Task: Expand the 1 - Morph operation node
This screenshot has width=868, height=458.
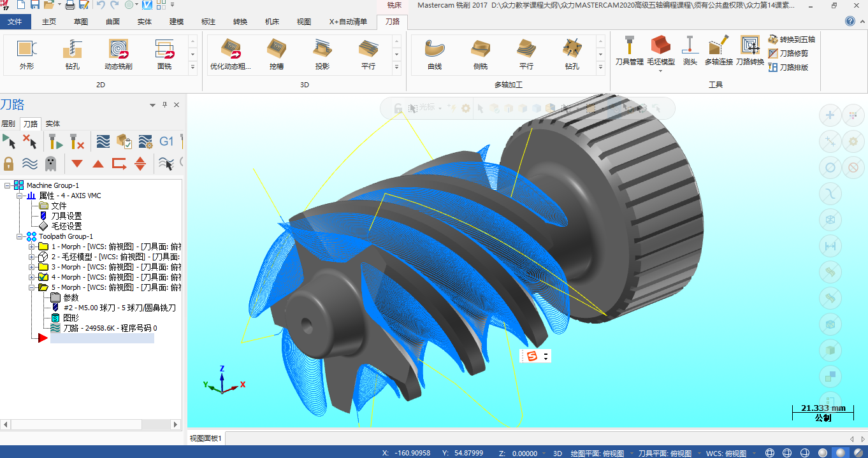Action: click(32, 247)
